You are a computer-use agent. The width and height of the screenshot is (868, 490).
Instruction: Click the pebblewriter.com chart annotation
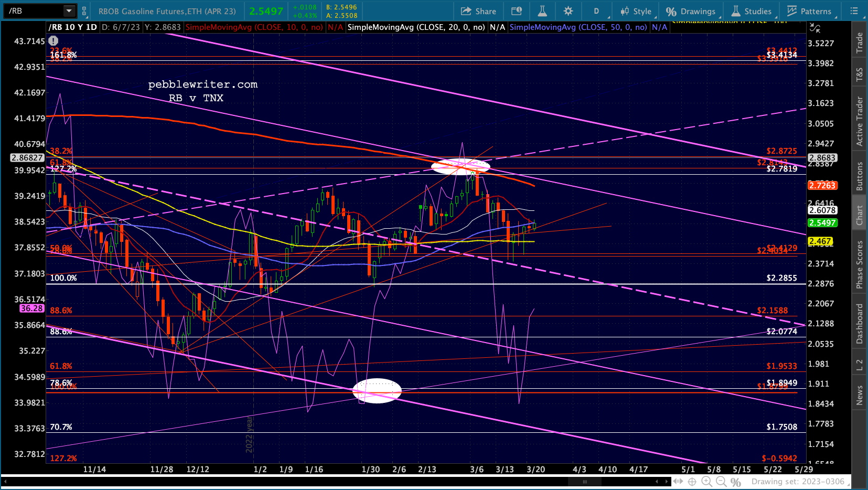coord(203,84)
